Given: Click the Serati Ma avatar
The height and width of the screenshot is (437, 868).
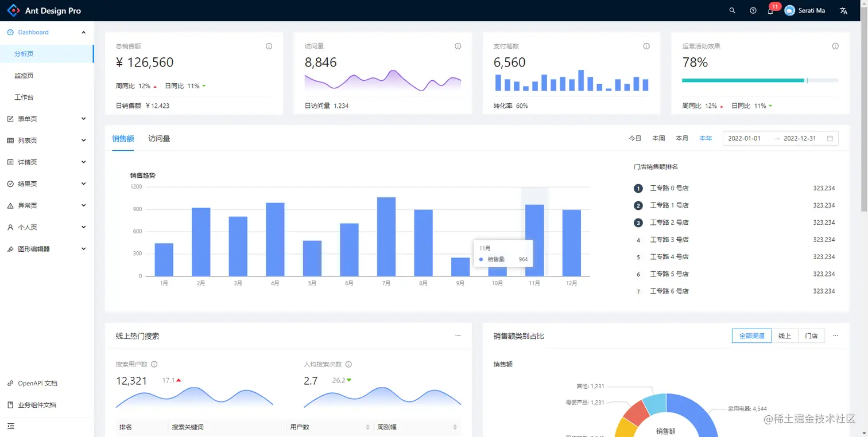Looking at the screenshot, I should [x=790, y=10].
